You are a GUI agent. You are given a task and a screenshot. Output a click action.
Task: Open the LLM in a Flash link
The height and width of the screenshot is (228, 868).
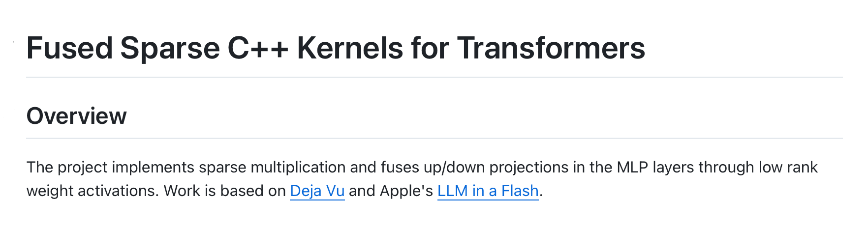click(488, 191)
